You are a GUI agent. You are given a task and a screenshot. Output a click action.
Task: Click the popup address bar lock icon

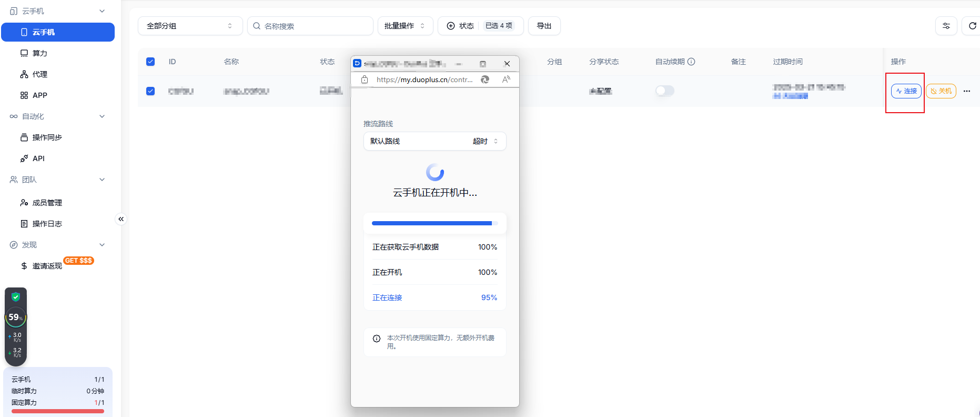365,80
